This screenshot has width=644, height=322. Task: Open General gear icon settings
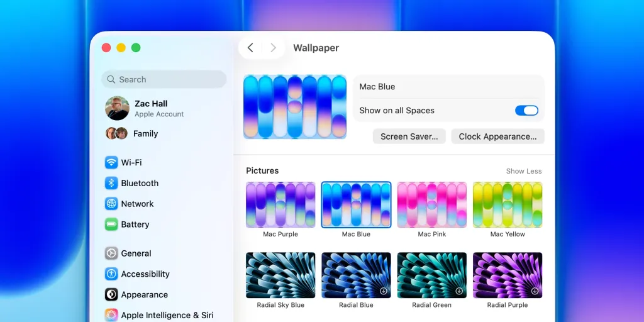click(111, 253)
